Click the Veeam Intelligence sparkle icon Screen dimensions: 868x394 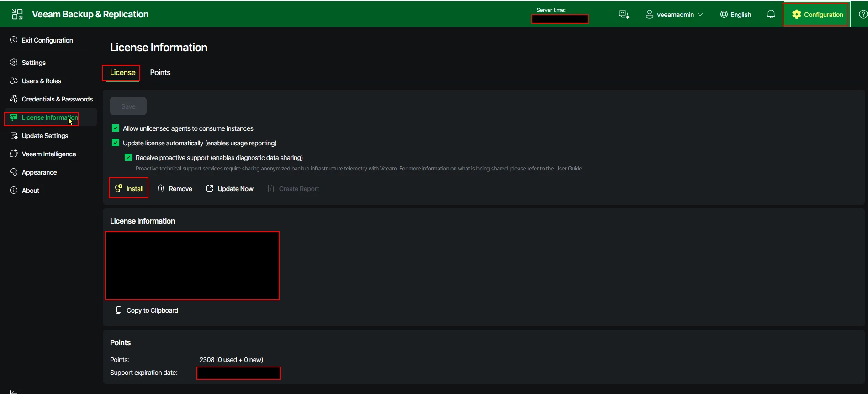(14, 154)
